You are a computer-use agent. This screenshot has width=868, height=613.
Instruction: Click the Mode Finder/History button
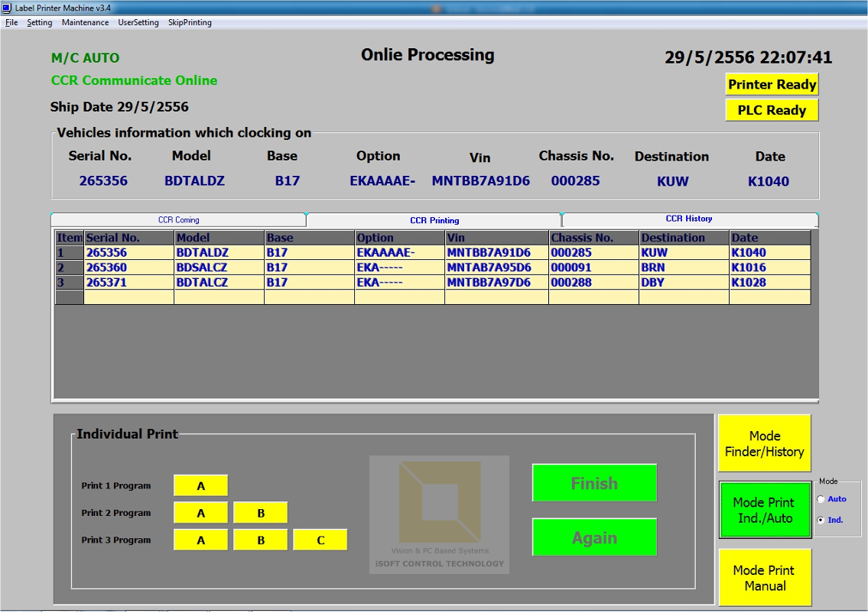click(x=764, y=443)
